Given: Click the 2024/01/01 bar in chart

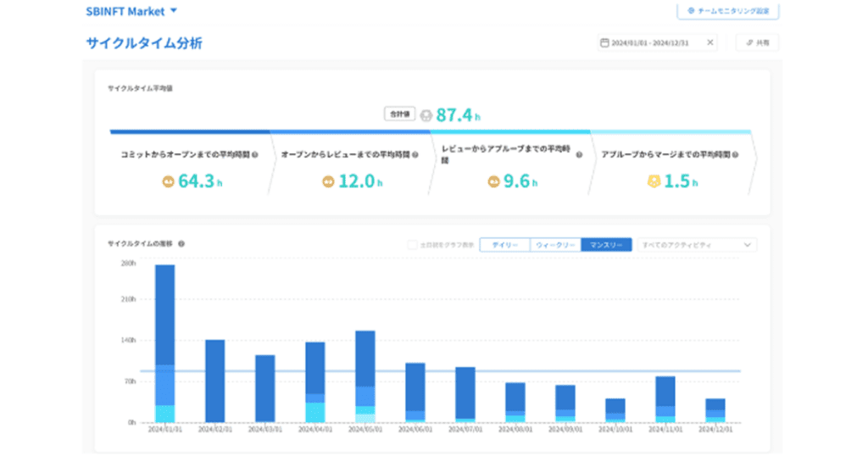Looking at the screenshot, I should (165, 343).
